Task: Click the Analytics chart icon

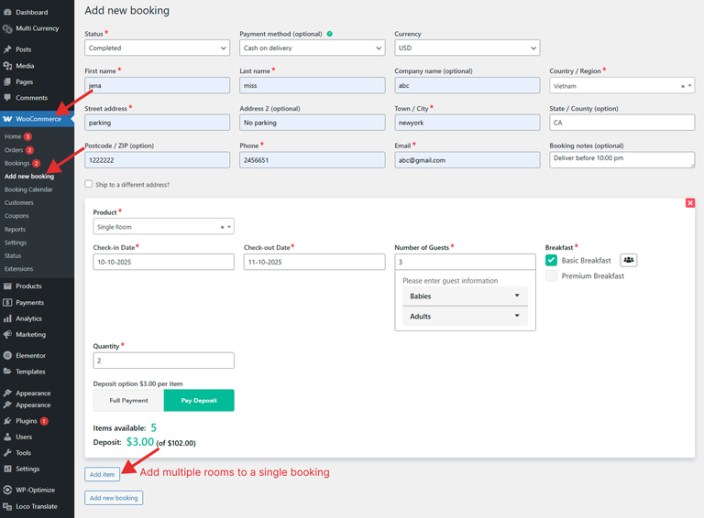Action: point(8,318)
